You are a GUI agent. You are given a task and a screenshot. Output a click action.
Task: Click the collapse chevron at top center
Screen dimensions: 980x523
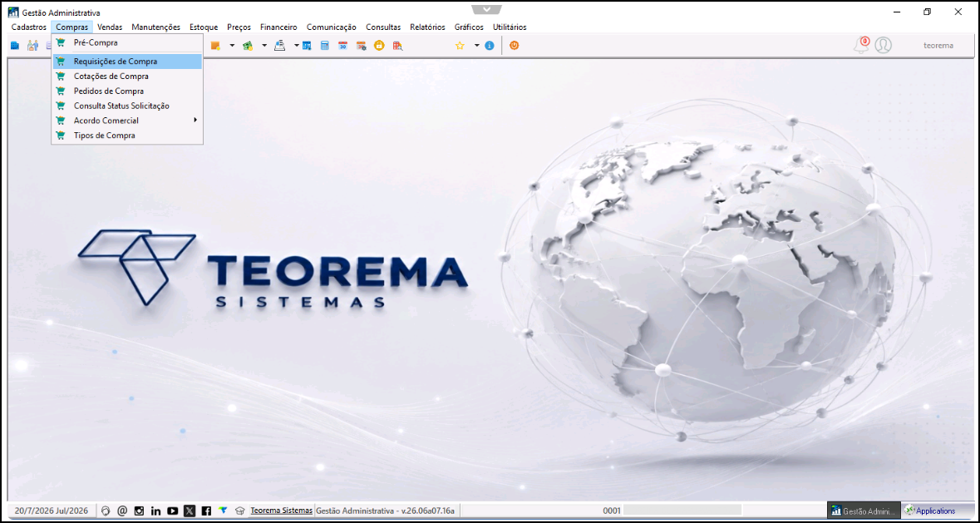(487, 9)
